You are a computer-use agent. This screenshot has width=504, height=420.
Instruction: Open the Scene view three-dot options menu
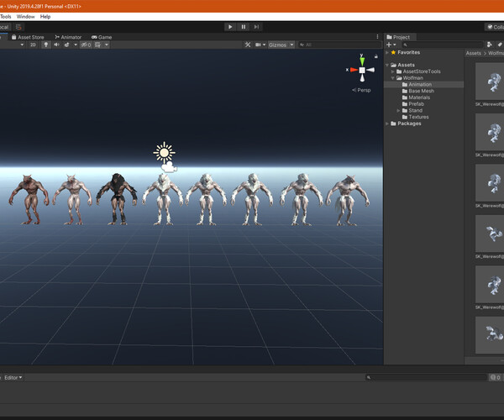coord(377,37)
